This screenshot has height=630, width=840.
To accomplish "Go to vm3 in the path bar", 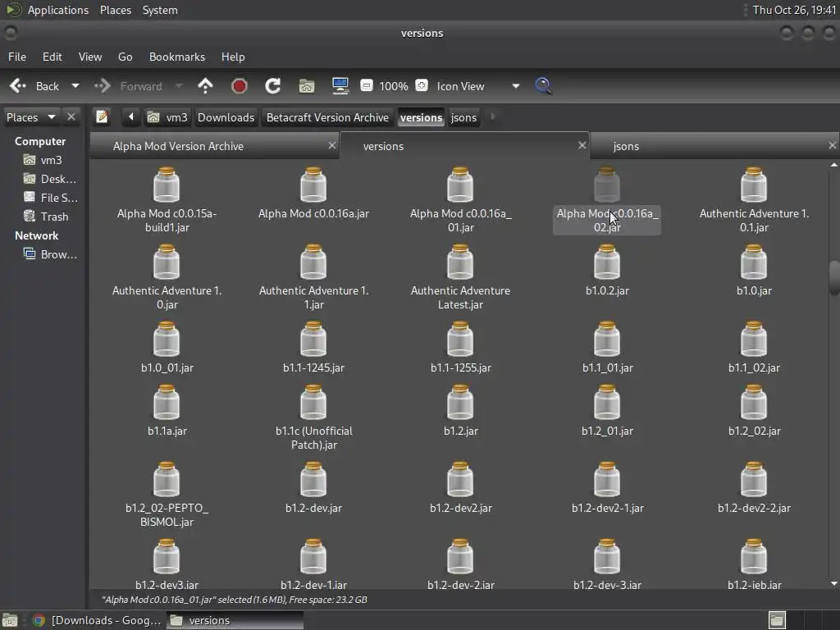I will coord(167,117).
